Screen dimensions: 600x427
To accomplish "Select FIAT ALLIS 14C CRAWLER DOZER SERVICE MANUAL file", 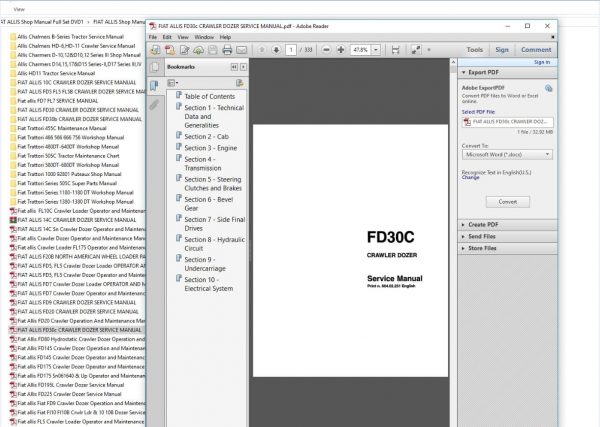I will (x=77, y=220).
